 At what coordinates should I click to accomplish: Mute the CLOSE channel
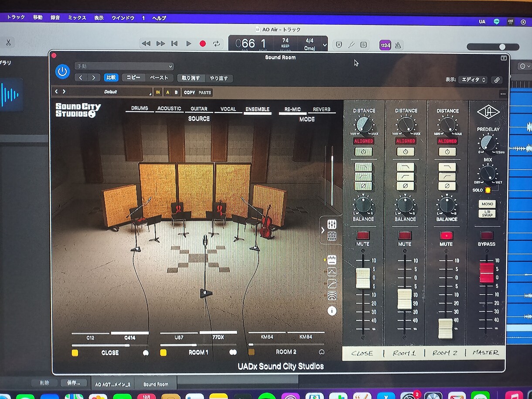coord(362,235)
